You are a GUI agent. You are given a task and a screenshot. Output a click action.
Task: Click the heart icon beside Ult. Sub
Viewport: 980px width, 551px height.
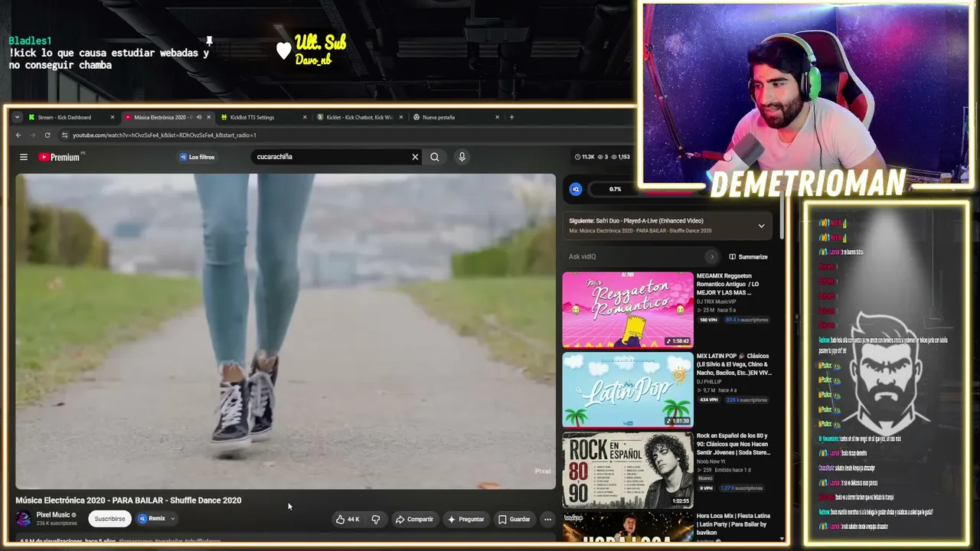pyautogui.click(x=283, y=51)
